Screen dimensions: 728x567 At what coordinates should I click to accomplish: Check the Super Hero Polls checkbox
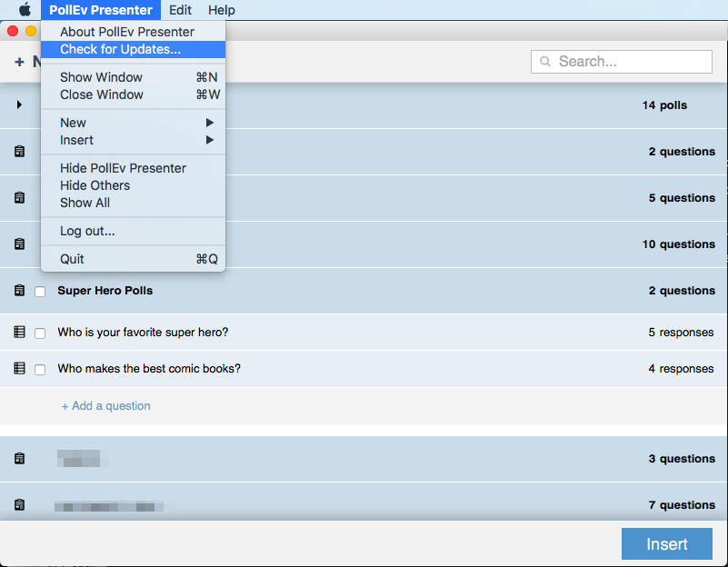[x=40, y=292]
